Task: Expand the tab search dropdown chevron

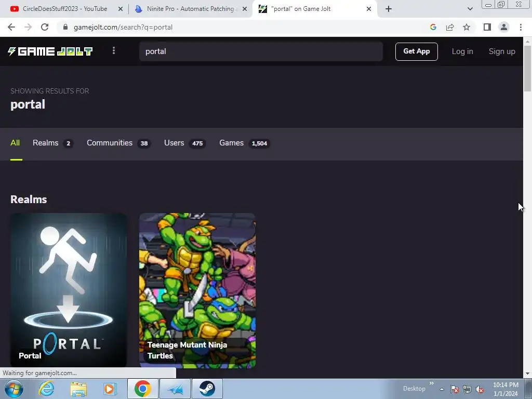Action: tap(470, 9)
